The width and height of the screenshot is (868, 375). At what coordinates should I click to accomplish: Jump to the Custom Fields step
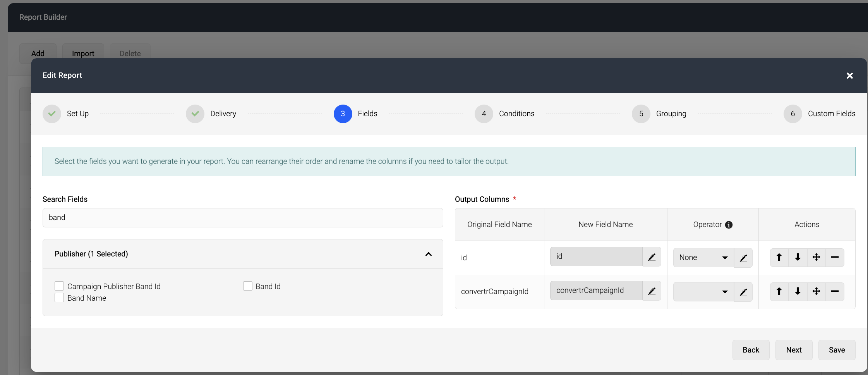820,114
